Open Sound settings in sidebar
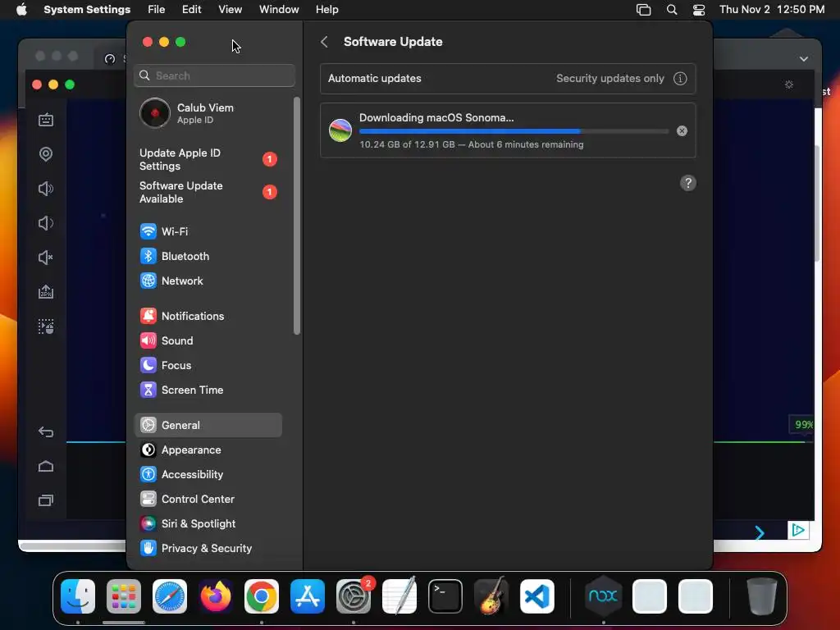The height and width of the screenshot is (630, 840). [208, 340]
